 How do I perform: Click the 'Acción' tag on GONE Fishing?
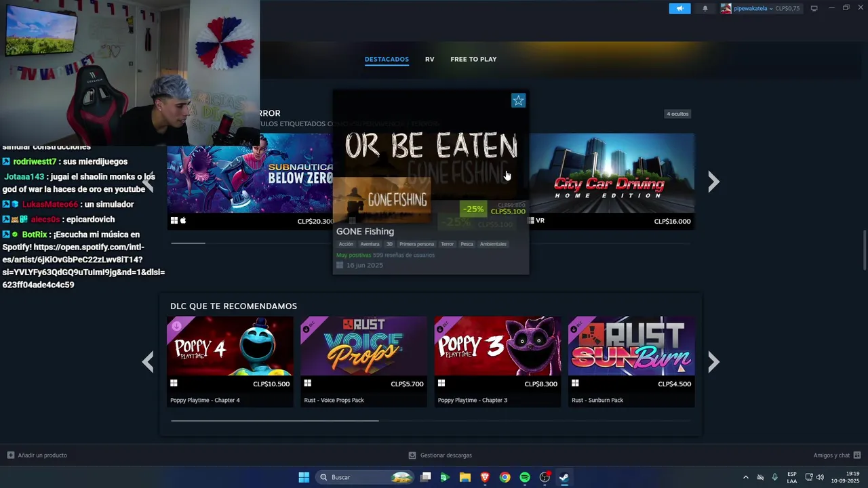coord(346,244)
